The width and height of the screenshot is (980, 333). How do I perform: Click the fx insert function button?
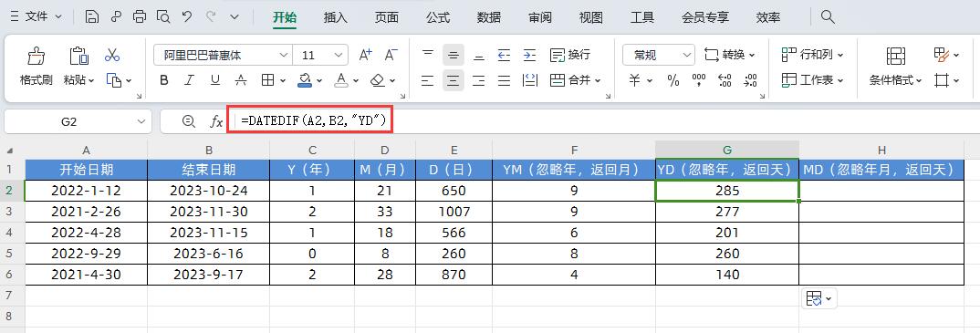pyautogui.click(x=216, y=122)
